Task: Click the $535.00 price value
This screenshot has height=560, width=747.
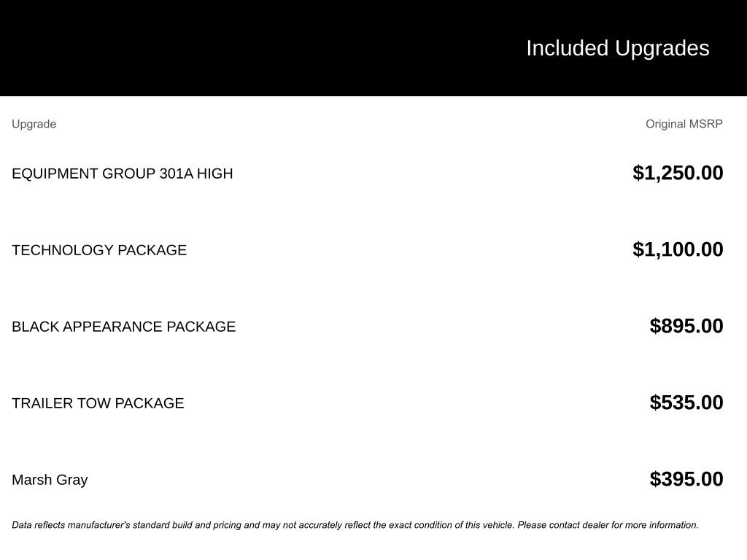Action: [x=686, y=402]
